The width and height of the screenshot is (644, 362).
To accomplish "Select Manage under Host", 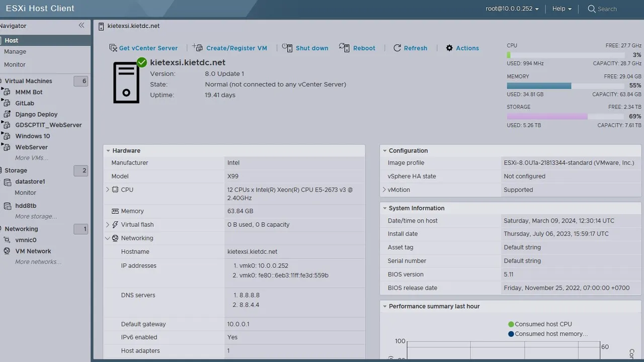I will pyautogui.click(x=15, y=52).
